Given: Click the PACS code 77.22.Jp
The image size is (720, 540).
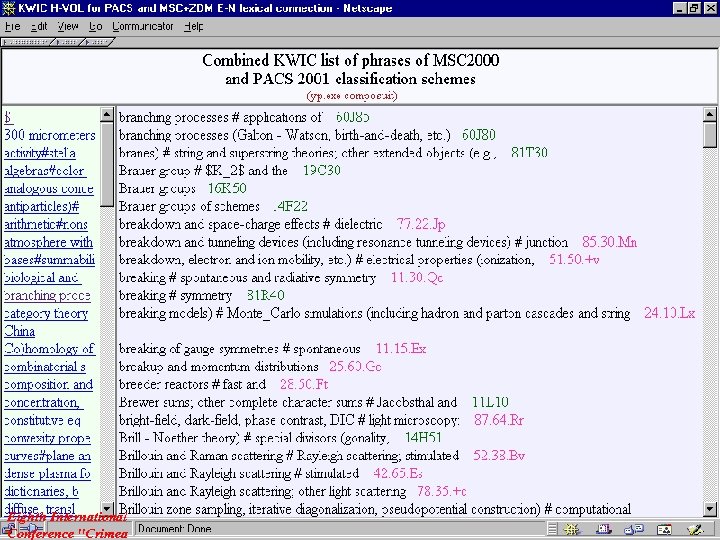Looking at the screenshot, I should (x=421, y=225).
